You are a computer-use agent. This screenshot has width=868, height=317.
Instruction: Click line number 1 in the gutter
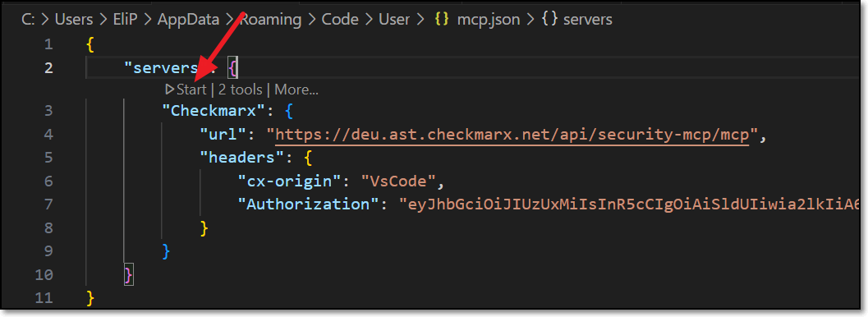(x=48, y=44)
